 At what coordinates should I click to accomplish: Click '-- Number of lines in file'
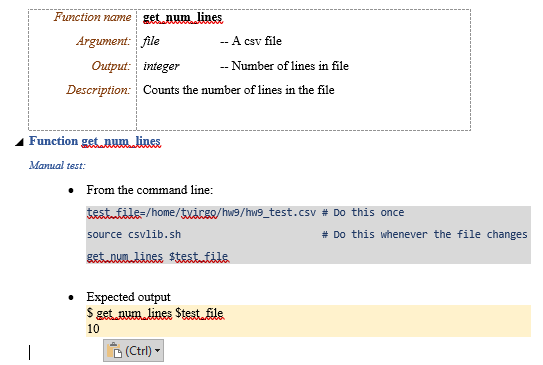tap(284, 65)
